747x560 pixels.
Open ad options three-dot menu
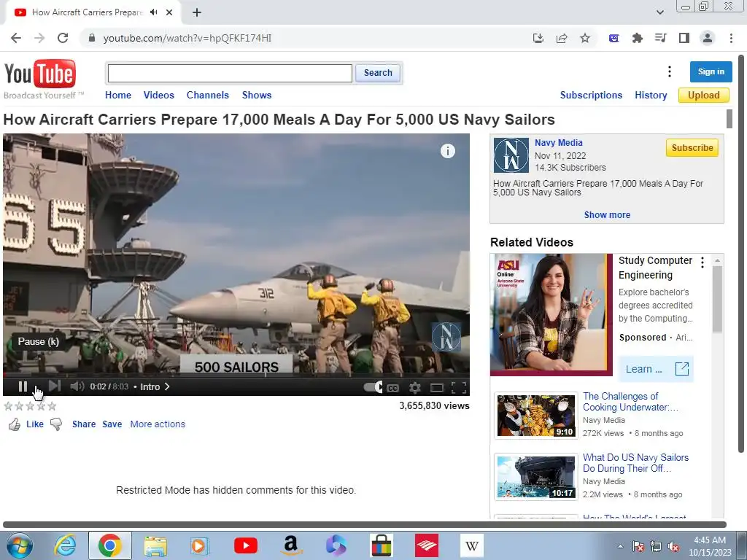click(x=703, y=262)
